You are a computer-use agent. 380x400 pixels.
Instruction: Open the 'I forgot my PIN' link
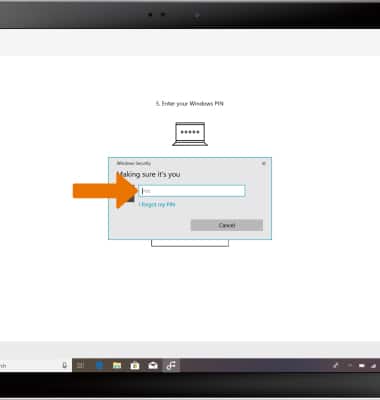coord(157,205)
